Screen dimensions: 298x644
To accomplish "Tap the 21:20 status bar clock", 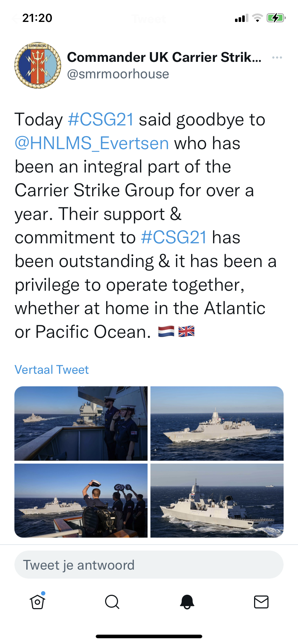I will click(37, 18).
